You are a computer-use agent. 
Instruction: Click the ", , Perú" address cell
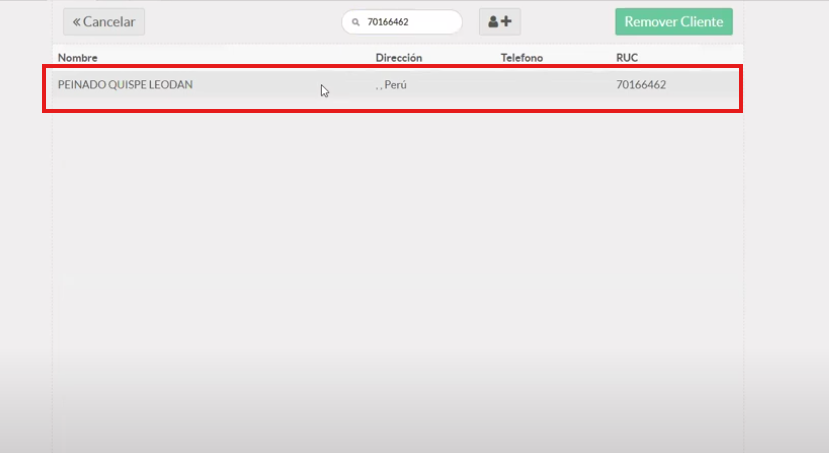click(x=392, y=85)
